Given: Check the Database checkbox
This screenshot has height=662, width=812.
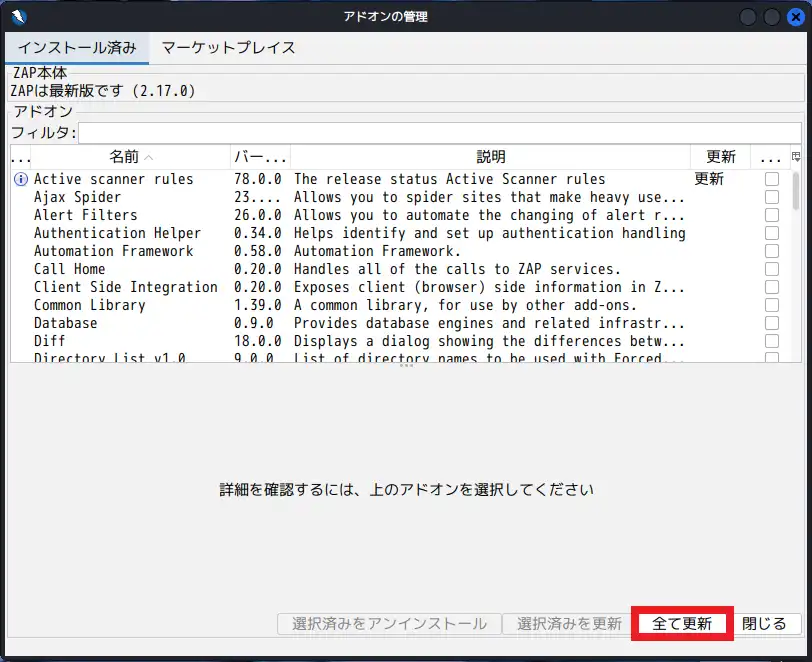Looking at the screenshot, I should [771, 323].
